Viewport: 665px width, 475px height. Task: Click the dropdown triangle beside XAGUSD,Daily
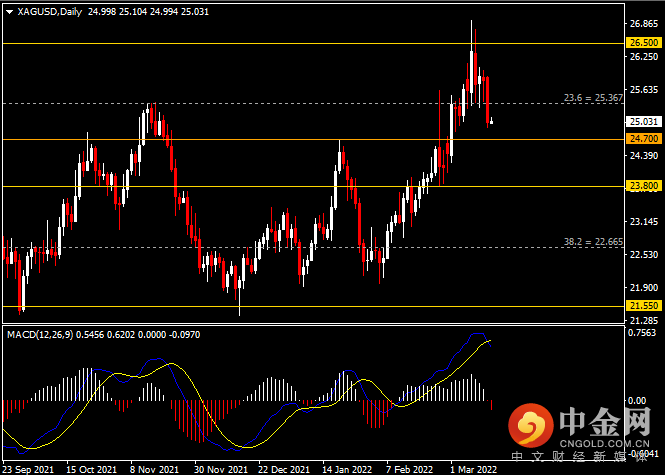tap(10, 12)
